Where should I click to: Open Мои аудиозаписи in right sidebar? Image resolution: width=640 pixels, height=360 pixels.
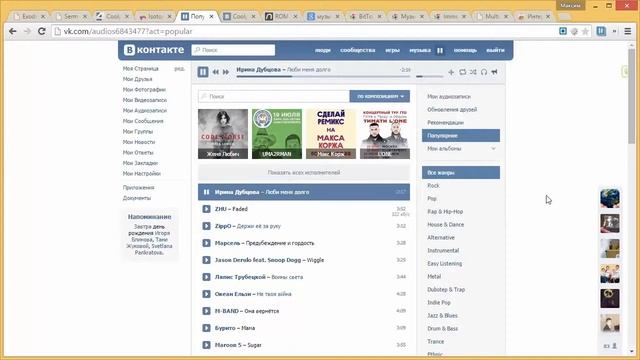449,97
